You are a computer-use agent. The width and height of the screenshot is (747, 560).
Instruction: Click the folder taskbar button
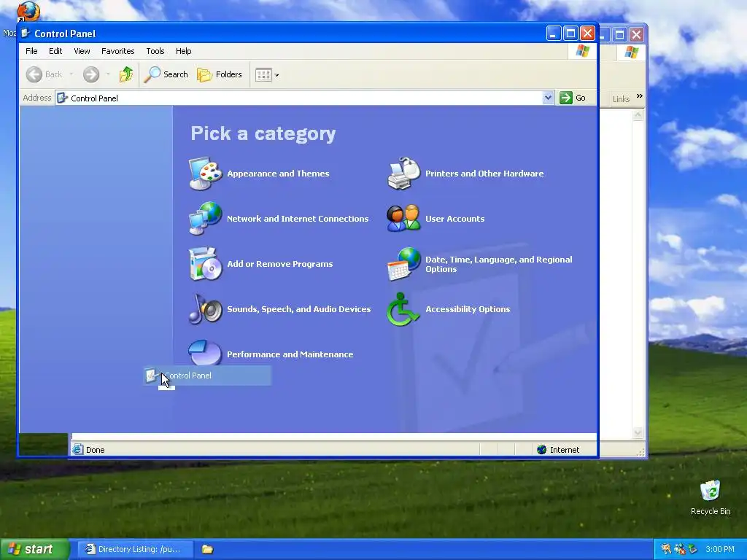pos(207,550)
